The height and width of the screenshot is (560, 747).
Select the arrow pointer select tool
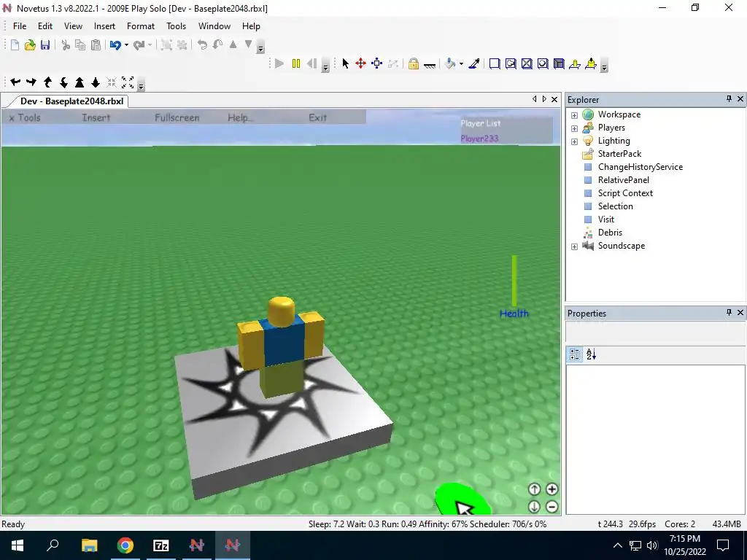point(345,63)
